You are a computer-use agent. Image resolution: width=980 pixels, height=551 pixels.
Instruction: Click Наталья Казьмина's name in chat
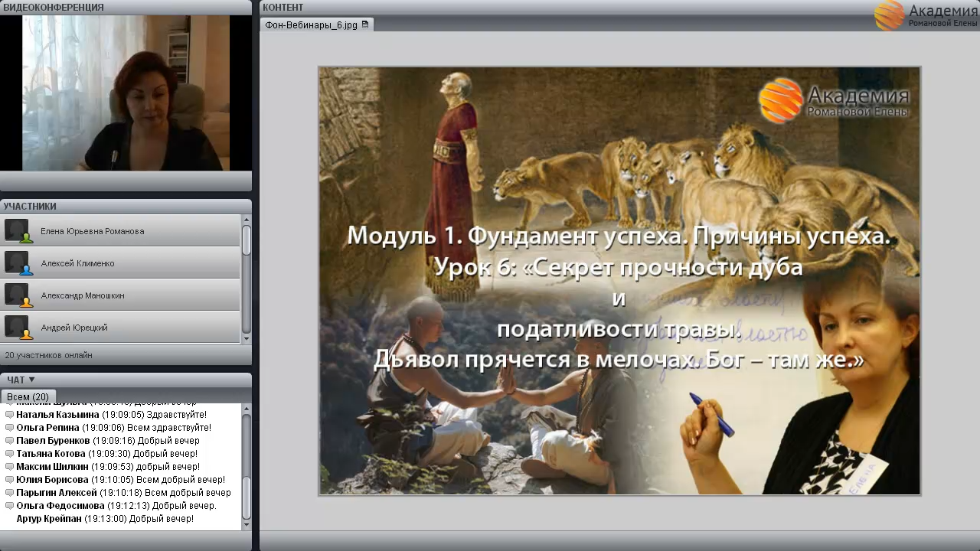coord(58,415)
